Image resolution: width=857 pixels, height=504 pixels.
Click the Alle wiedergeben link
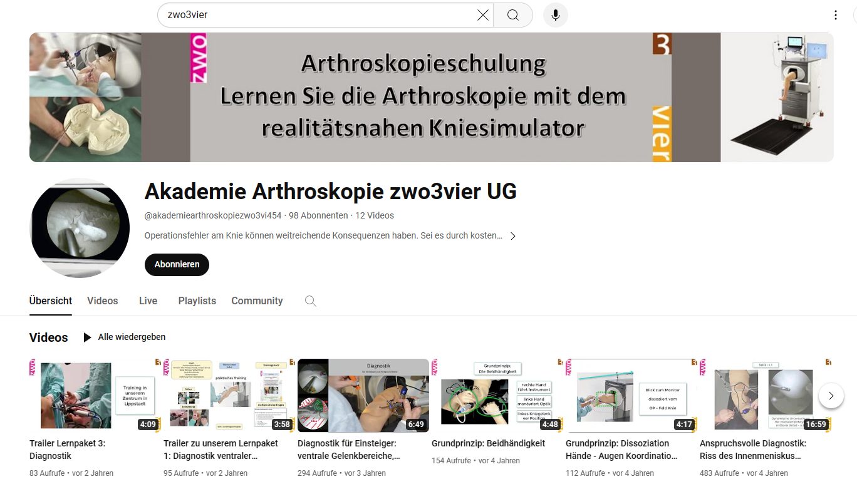[x=132, y=337]
